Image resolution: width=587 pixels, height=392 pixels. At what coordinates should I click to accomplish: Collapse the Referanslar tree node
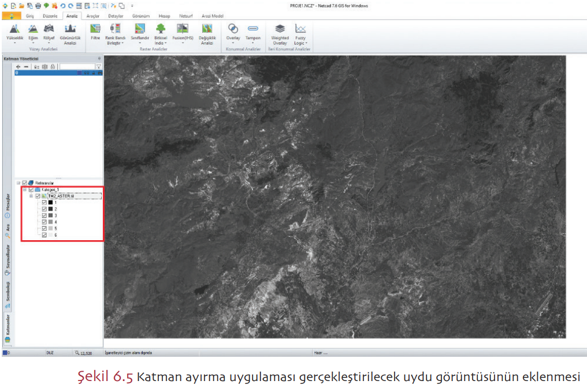[18, 182]
